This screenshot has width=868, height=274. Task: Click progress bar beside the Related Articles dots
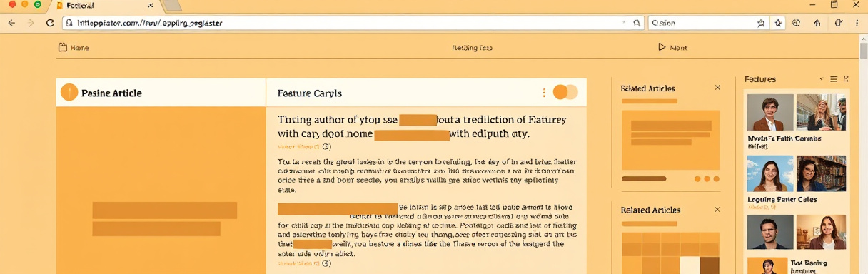(644, 178)
